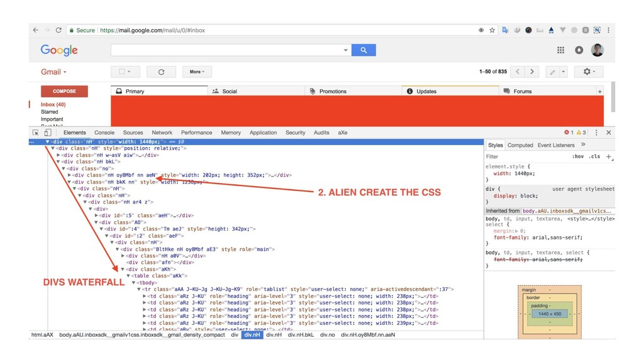
Task: Click the Gmail search input field
Action: click(226, 50)
